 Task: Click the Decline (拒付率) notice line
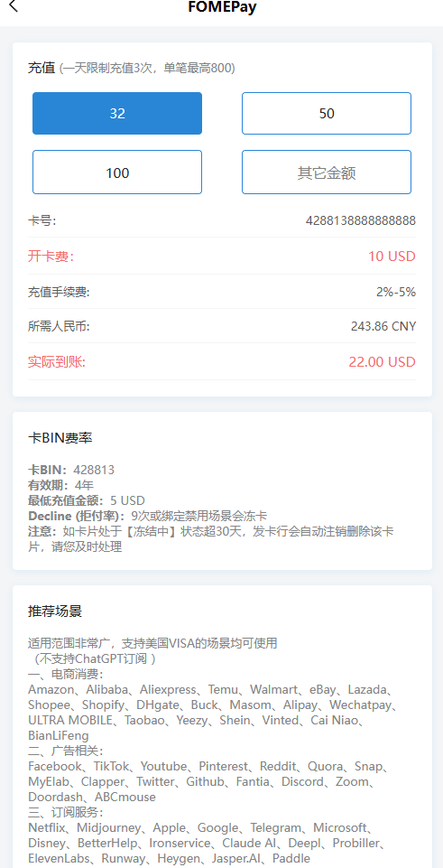click(x=148, y=517)
